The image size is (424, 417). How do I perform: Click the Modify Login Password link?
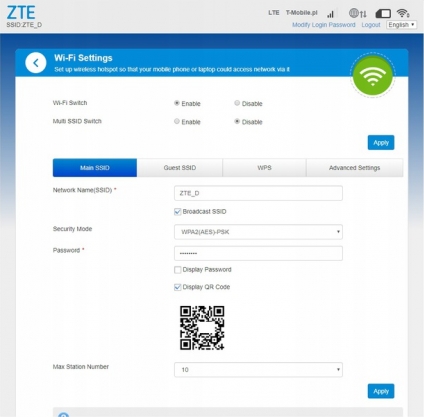pos(324,25)
